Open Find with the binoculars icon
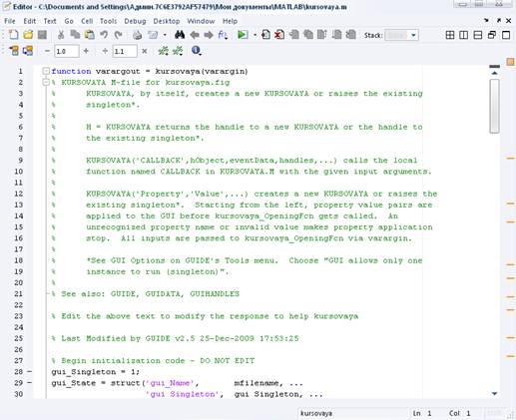Screen dimensions: 516x420 tap(180, 35)
